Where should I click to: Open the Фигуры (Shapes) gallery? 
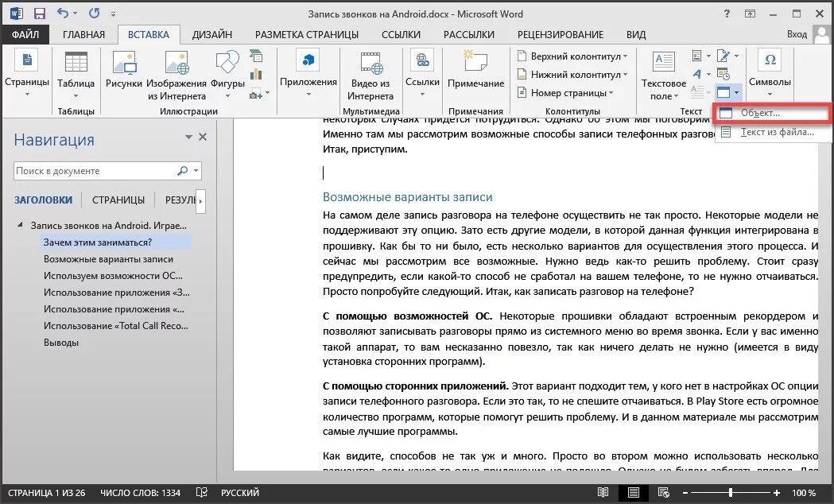click(227, 73)
